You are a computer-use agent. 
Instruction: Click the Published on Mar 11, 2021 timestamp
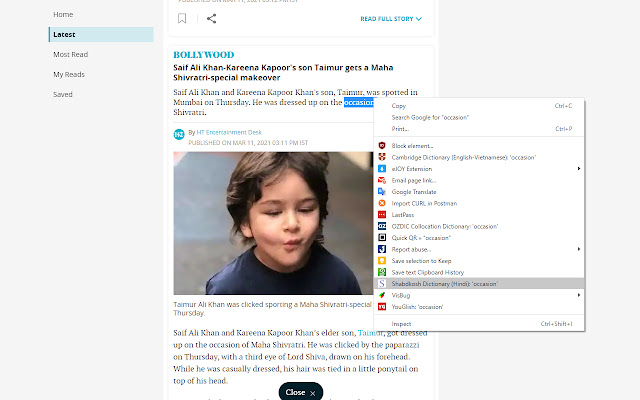pos(248,143)
